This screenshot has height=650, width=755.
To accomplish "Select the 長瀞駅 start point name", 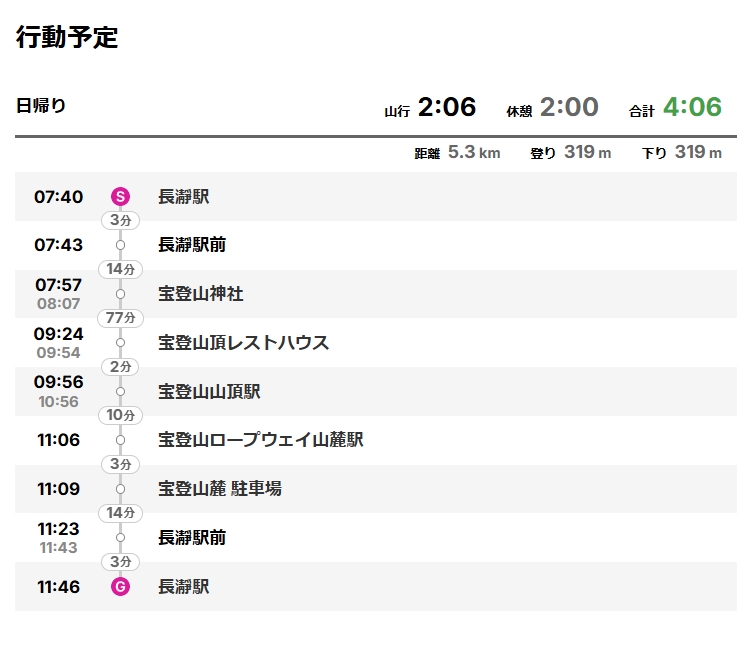I will [183, 196].
